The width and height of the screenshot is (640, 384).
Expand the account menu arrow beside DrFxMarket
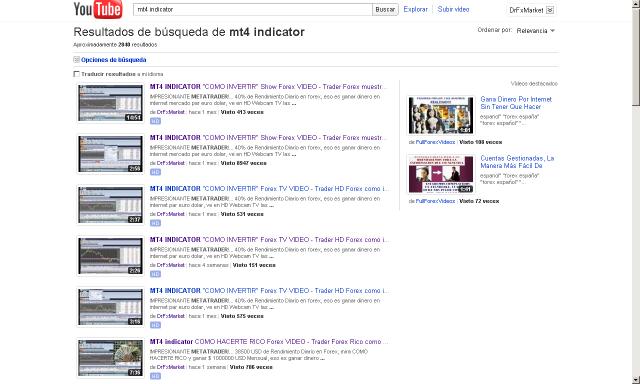[x=550, y=10]
